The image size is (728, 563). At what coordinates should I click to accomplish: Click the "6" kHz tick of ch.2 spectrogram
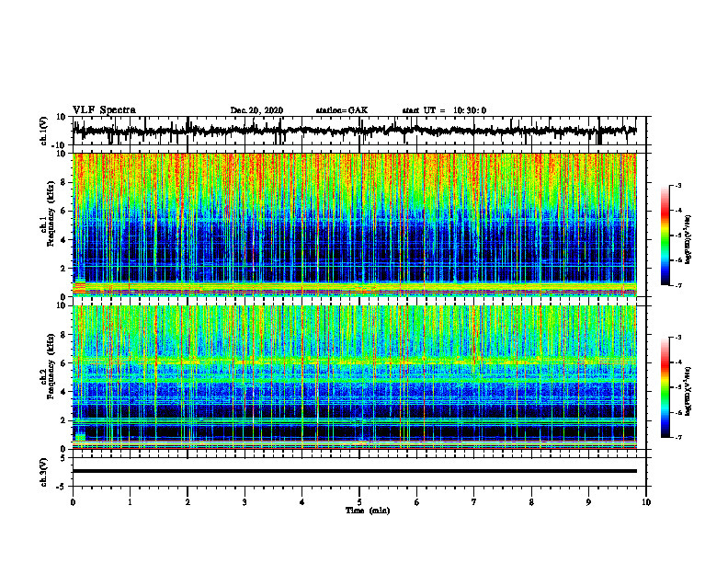click(x=64, y=363)
